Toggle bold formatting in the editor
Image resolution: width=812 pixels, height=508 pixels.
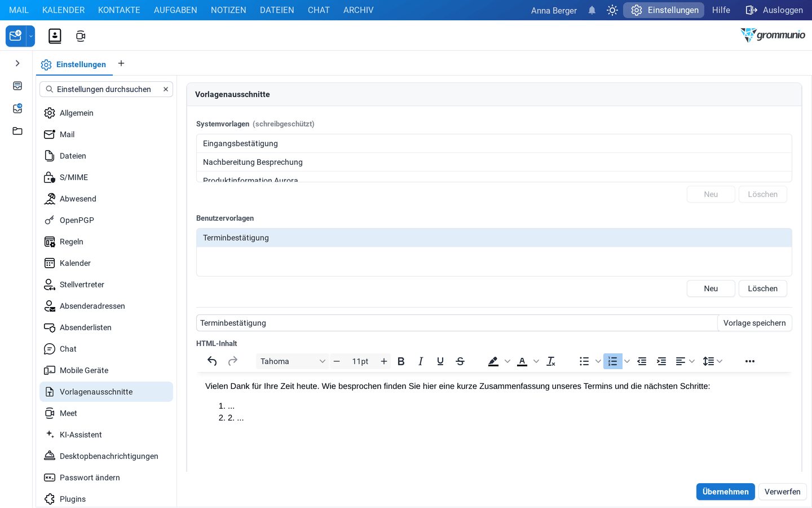(x=401, y=361)
